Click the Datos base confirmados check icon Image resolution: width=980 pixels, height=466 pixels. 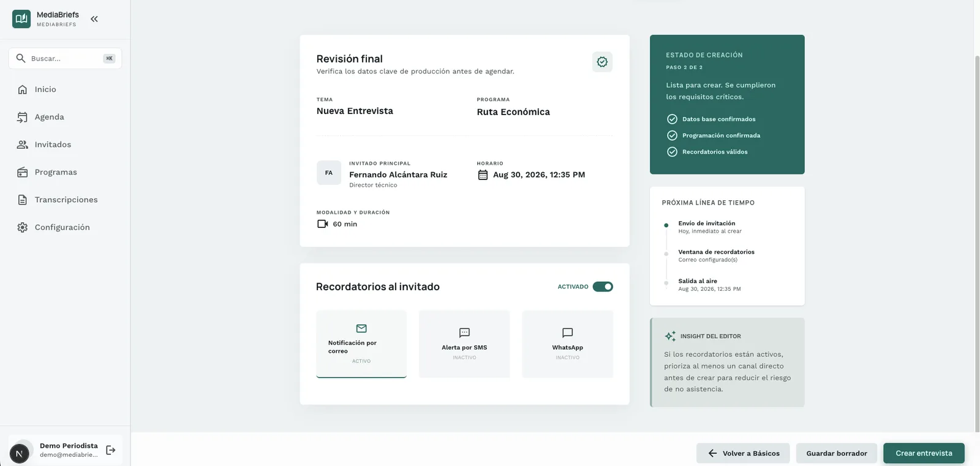[672, 119]
